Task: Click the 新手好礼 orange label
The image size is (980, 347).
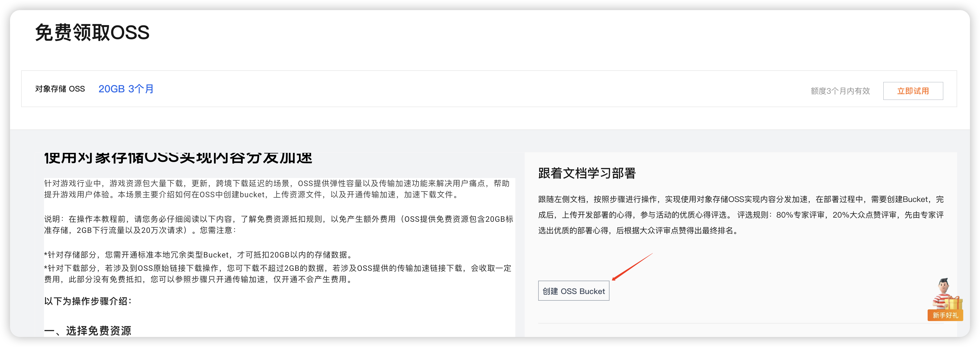Action: coord(945,315)
